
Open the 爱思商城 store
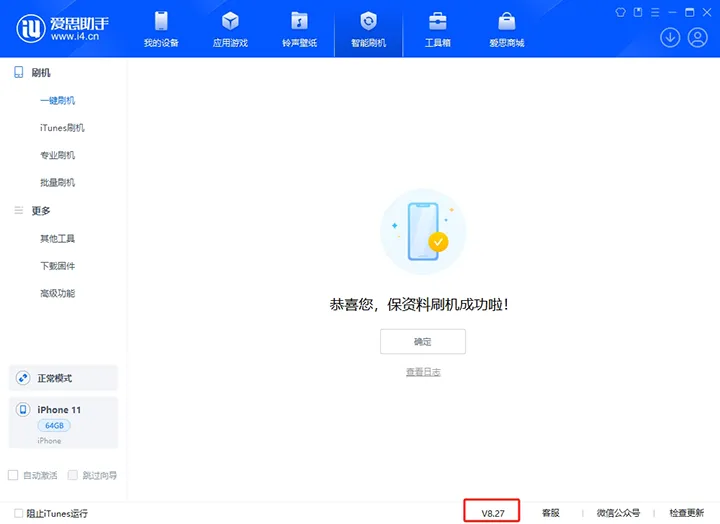point(507,29)
